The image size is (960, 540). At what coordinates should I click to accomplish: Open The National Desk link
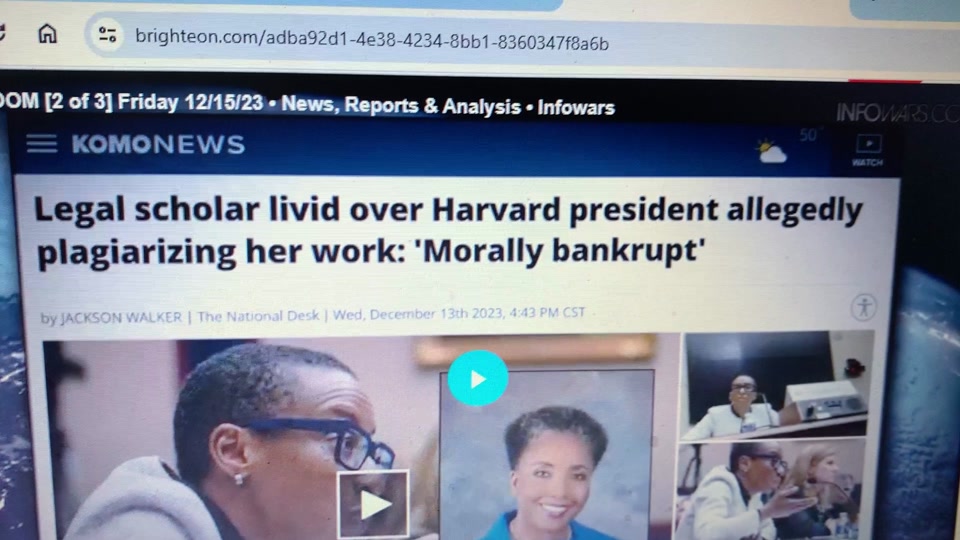coord(258,316)
